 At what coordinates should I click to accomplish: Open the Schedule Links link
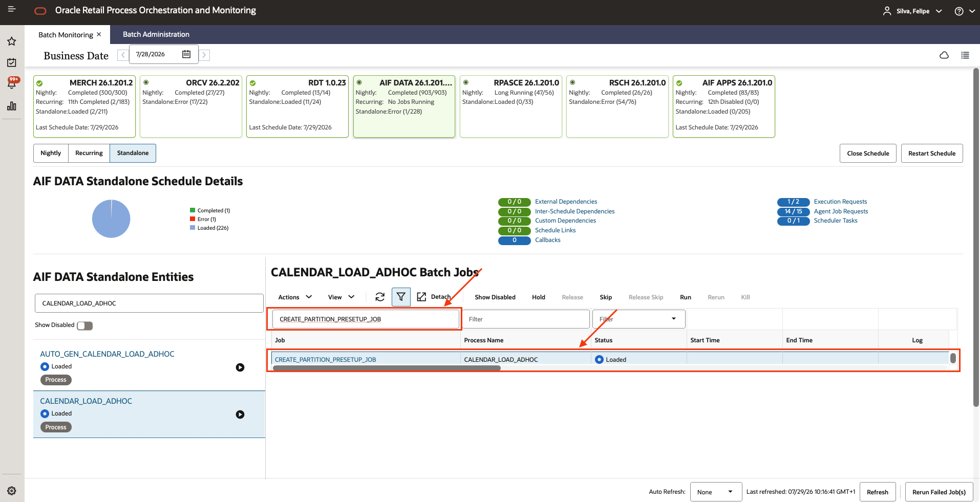click(x=555, y=230)
